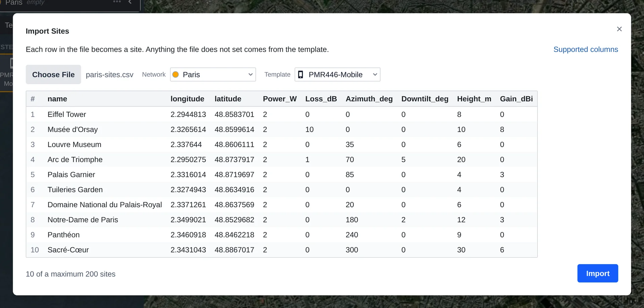Click the Import button
The height and width of the screenshot is (308, 644).
click(x=598, y=273)
